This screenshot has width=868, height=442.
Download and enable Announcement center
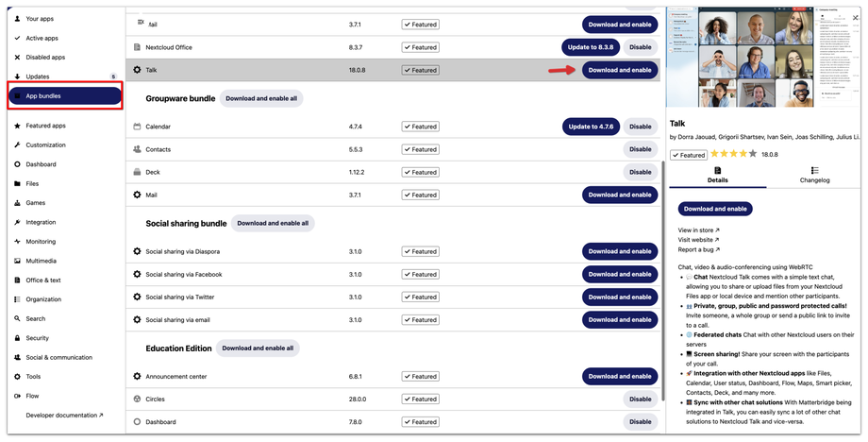620,377
